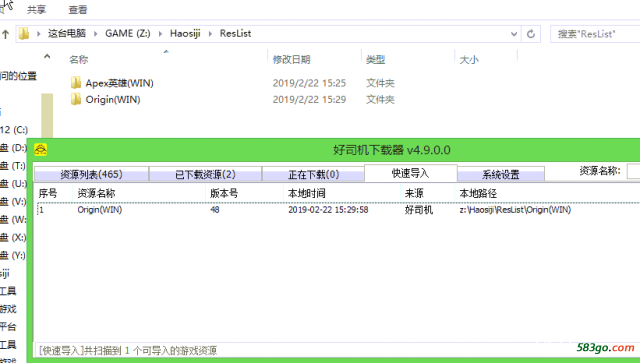Viewport: 640px width, 363px height.
Task: Open the address bar history dropdown
Action: [514, 34]
